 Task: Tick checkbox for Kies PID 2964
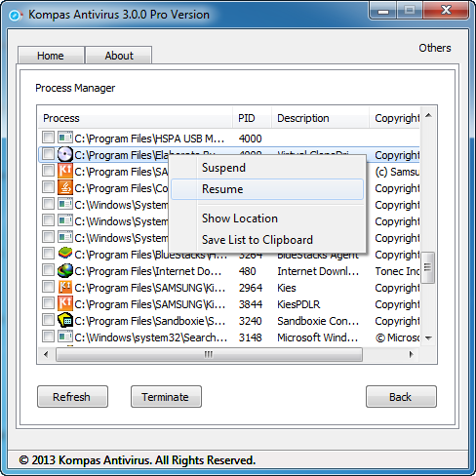tap(48, 287)
